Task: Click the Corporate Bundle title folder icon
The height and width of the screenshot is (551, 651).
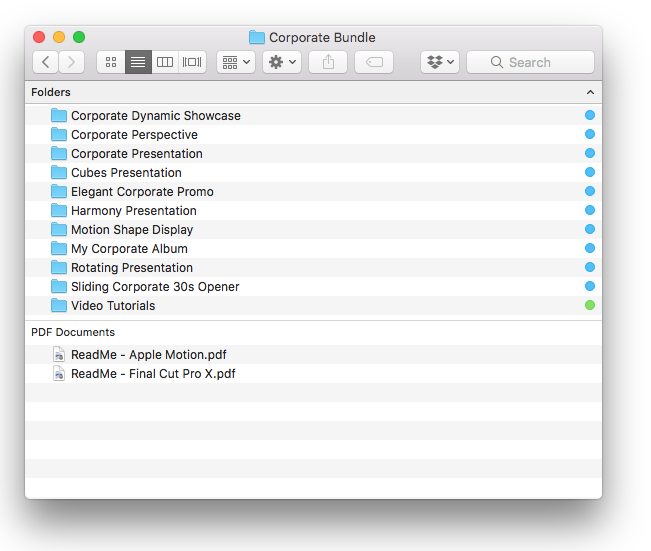Action: pyautogui.click(x=257, y=37)
